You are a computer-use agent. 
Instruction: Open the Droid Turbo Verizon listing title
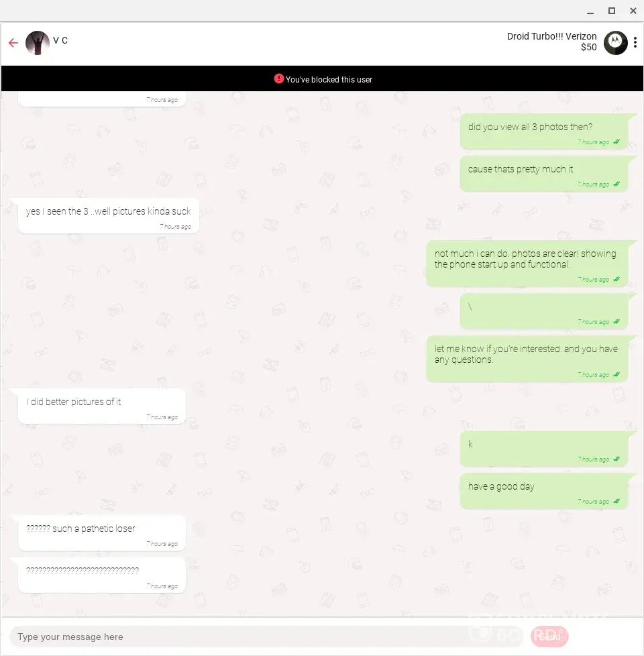tap(551, 36)
